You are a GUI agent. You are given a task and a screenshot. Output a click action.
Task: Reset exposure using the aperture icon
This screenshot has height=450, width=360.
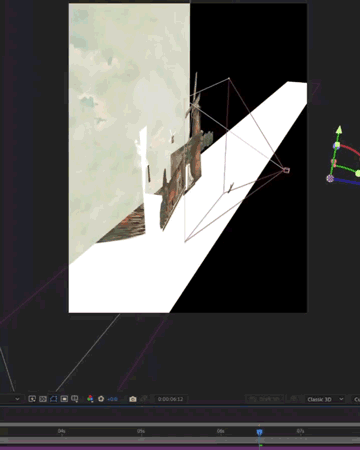(101, 399)
